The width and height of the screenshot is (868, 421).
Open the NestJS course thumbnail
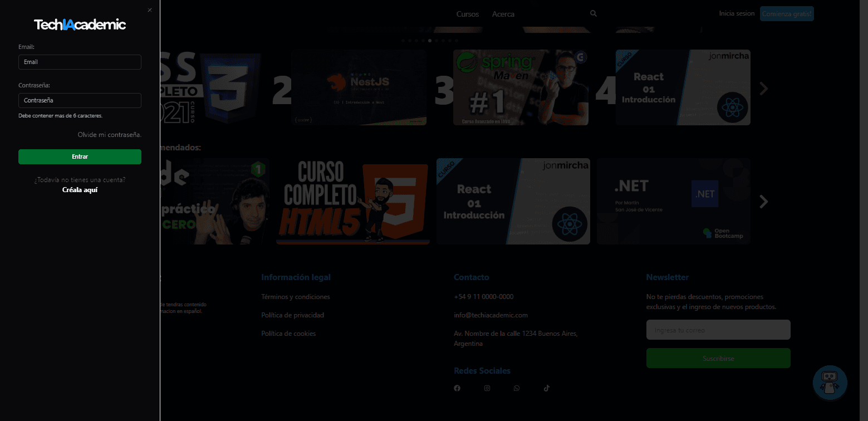[x=359, y=87]
